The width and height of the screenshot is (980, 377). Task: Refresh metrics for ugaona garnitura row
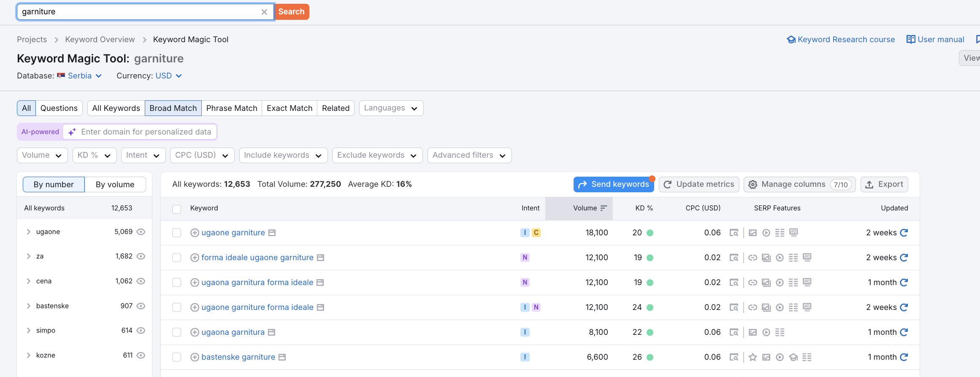904,332
